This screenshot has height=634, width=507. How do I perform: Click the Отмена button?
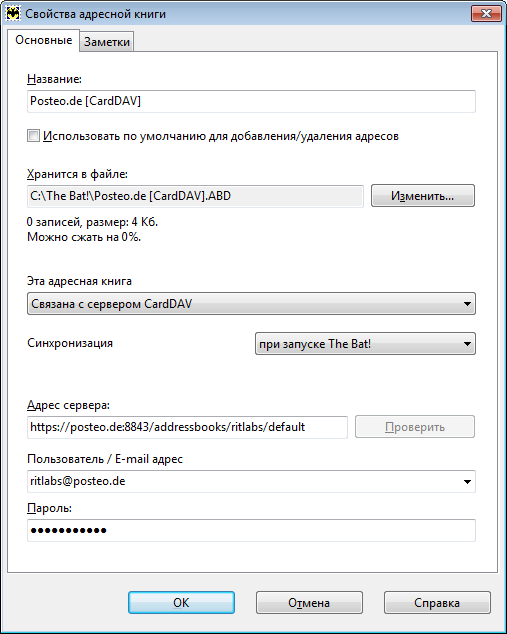309,603
